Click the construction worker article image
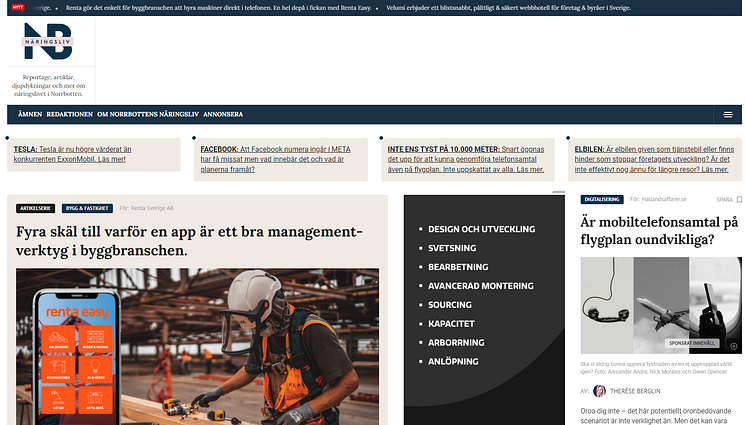Viewport: 746px width, 425px height. pyautogui.click(x=197, y=346)
